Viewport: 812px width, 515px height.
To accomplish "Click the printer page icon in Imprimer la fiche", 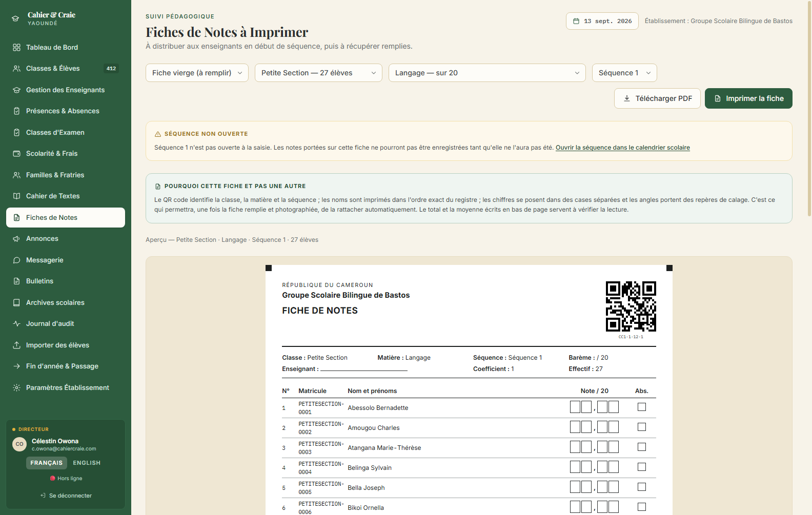I will 718,98.
